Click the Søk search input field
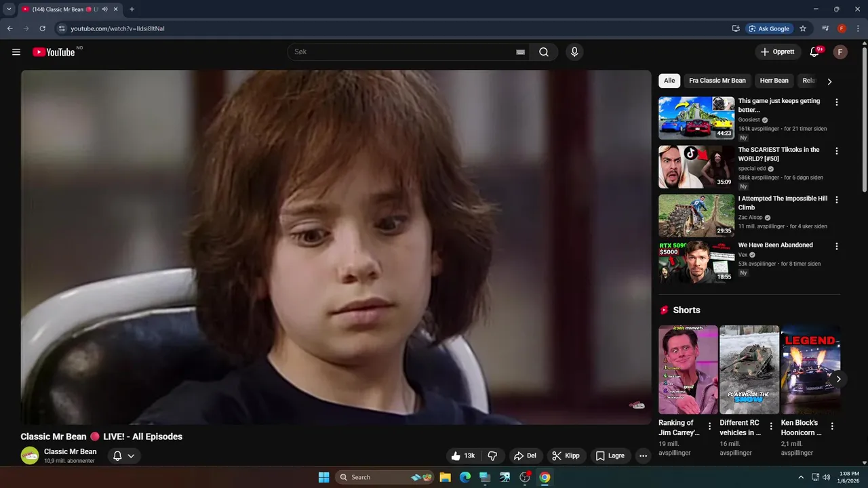Screen dimensions: 868x488 click(x=408, y=52)
